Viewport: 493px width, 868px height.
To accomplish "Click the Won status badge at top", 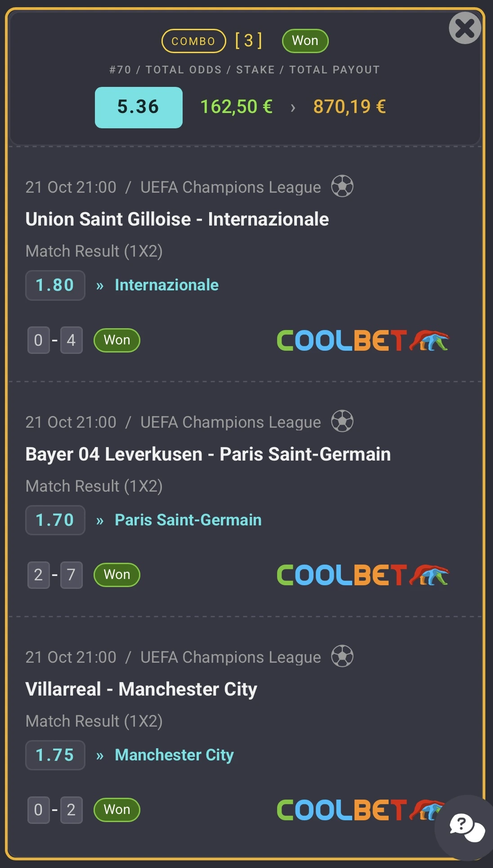I will tap(305, 41).
